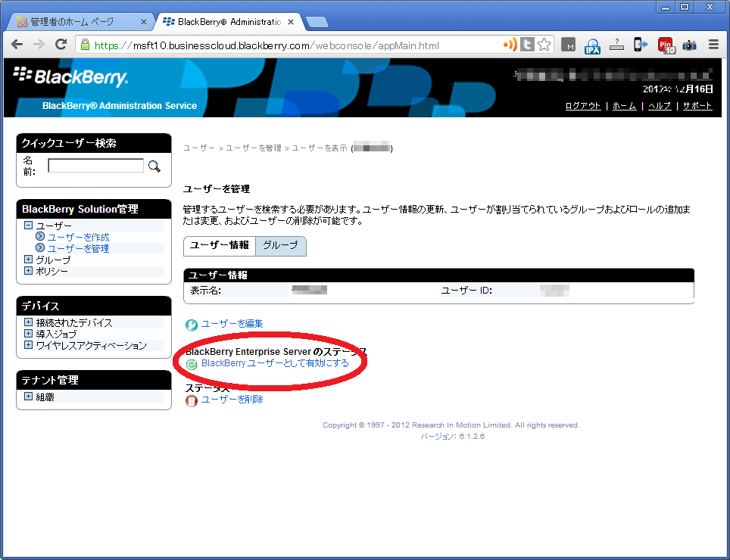The width and height of the screenshot is (730, 560).
Task: Switch to the ユーザー情報 tab
Action: [x=220, y=246]
